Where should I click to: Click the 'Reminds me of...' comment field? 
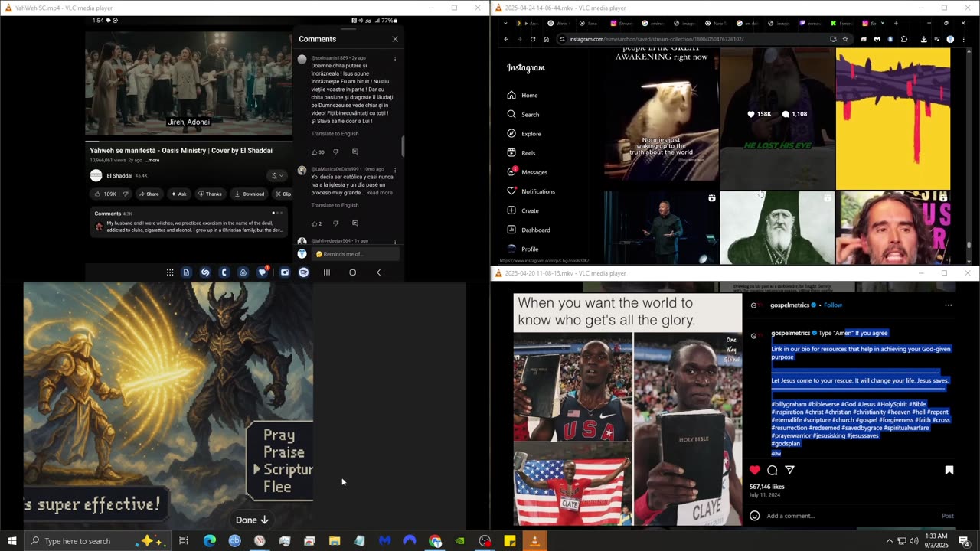point(355,254)
